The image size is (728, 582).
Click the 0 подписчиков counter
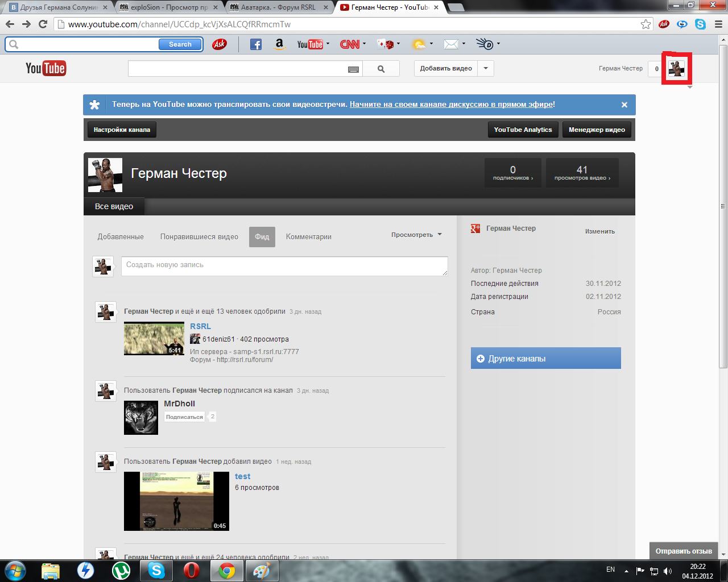pos(513,173)
